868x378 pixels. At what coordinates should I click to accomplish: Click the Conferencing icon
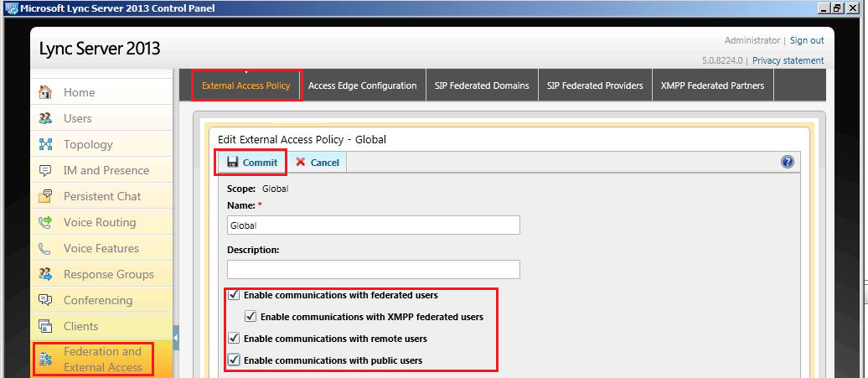(45, 300)
